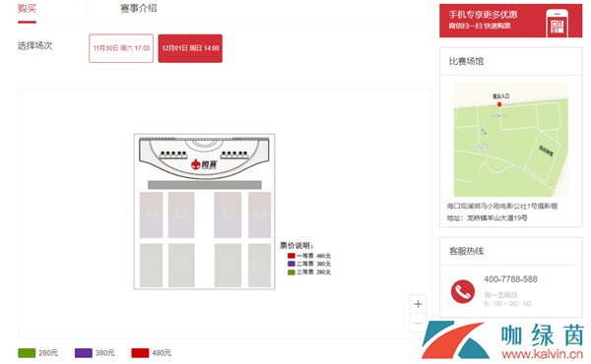Click the mobile exclusive discount banner
The width and height of the screenshot is (591, 364).
[x=510, y=21]
